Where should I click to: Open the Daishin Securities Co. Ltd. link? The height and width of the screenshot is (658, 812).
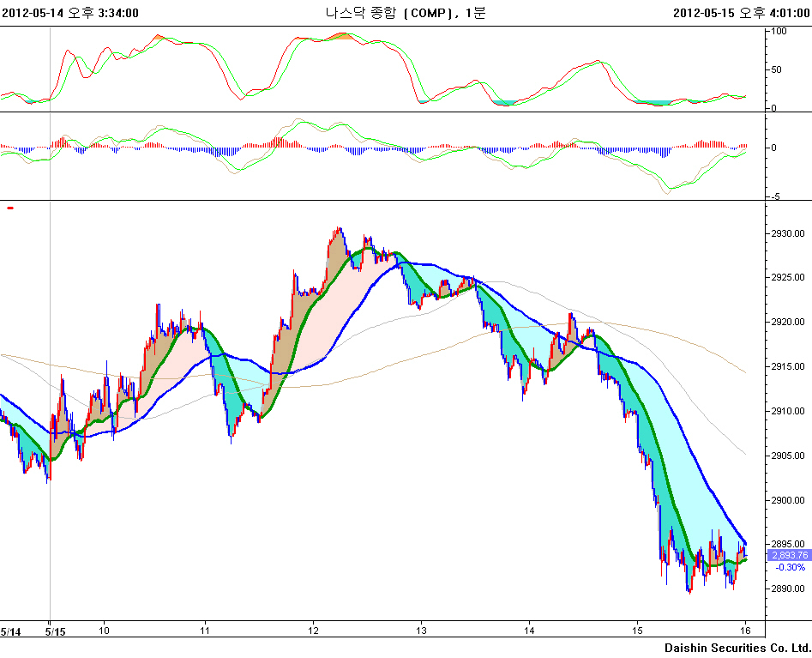coord(737,647)
